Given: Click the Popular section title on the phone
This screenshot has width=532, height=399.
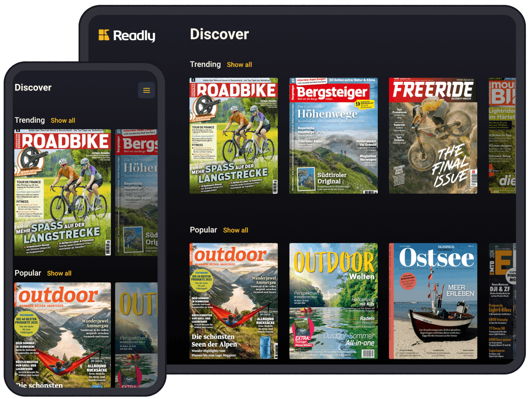Looking at the screenshot, I should pos(28,273).
